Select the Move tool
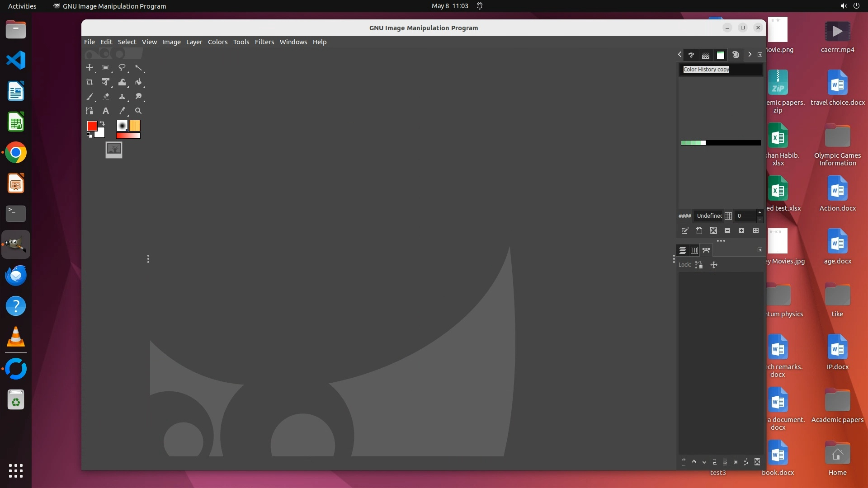Viewport: 868px width, 488px height. click(x=90, y=68)
